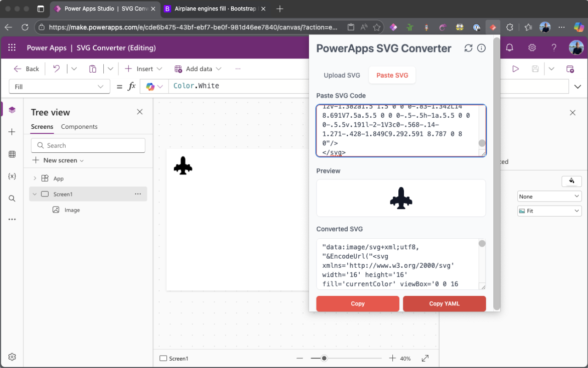
Task: Open a new browser tab
Action: (280, 9)
